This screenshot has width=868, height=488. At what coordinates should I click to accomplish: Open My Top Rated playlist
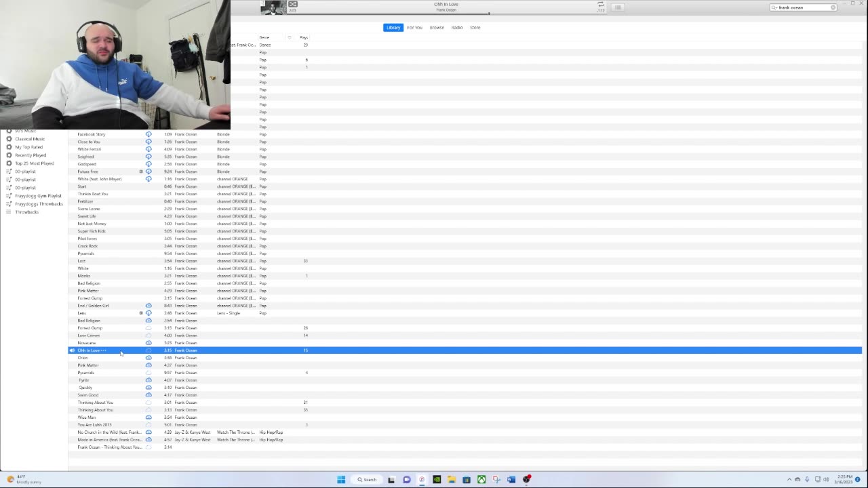[x=28, y=147]
